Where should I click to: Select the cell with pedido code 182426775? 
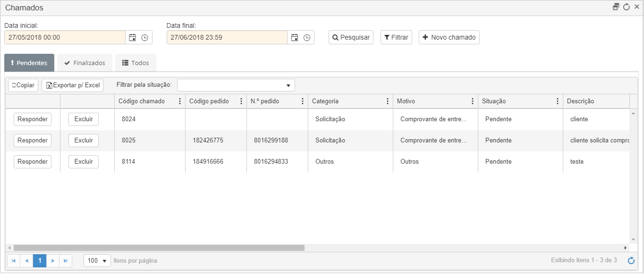tap(216, 141)
